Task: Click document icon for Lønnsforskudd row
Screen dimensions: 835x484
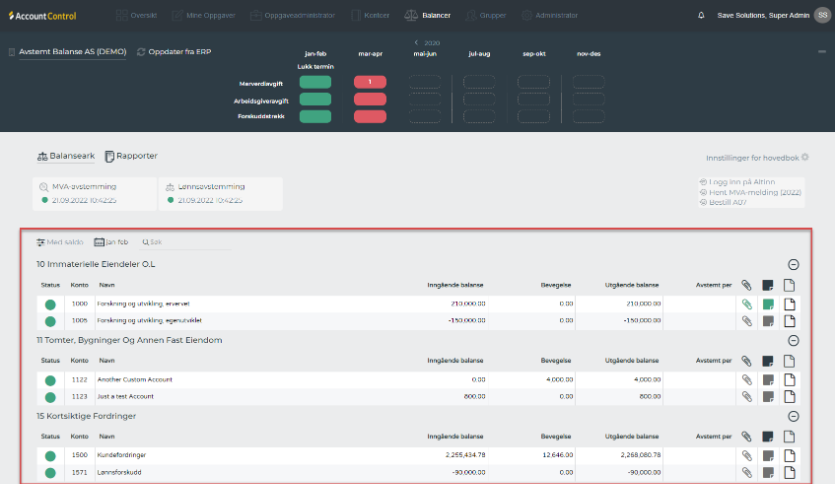Action: (x=789, y=472)
